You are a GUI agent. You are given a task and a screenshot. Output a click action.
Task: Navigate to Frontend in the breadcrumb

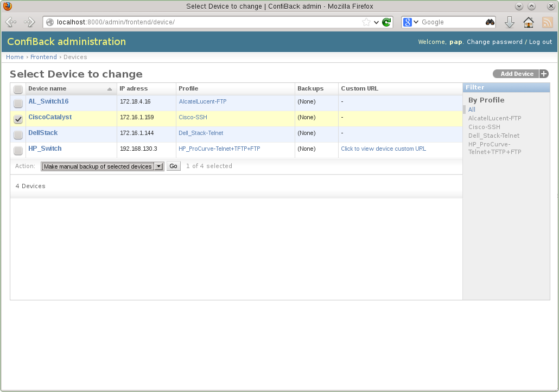(x=43, y=57)
